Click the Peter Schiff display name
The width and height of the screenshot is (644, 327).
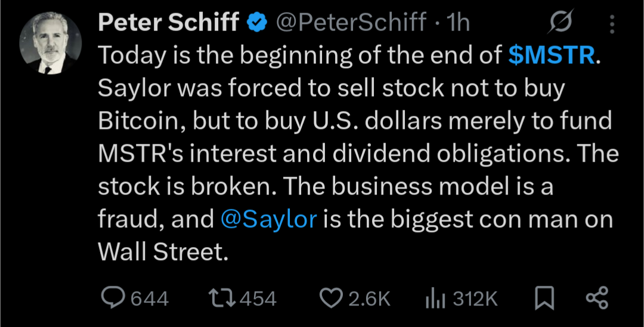[169, 23]
